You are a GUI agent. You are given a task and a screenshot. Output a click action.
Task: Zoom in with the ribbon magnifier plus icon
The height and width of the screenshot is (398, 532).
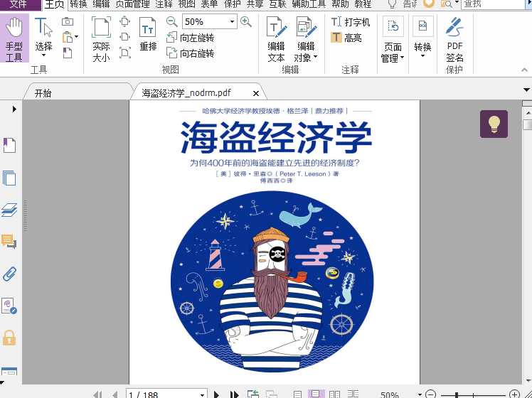coord(246,22)
